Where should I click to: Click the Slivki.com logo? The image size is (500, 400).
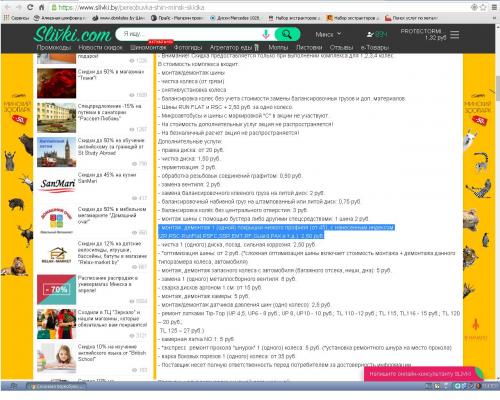[x=72, y=34]
